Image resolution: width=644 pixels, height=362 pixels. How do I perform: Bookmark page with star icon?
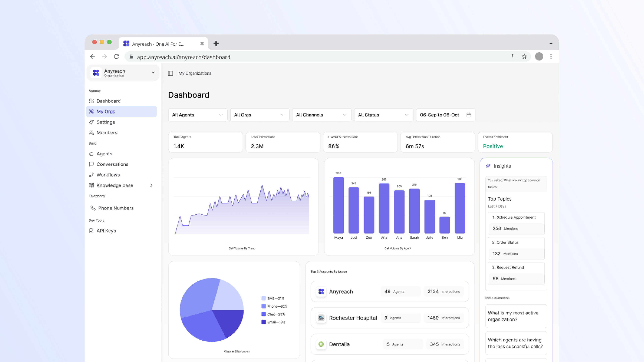pos(524,57)
